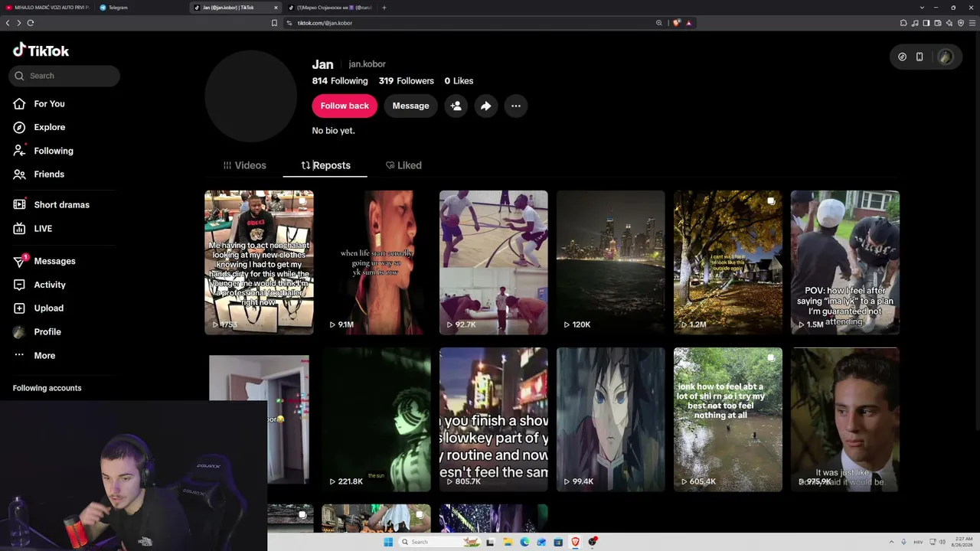
Task: Click the Brave Rewards triangle icon
Action: tap(688, 23)
